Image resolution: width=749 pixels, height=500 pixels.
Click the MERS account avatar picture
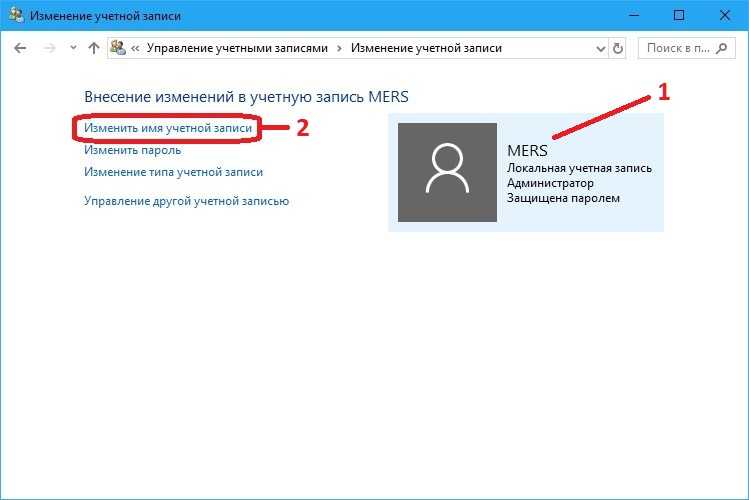(447, 172)
